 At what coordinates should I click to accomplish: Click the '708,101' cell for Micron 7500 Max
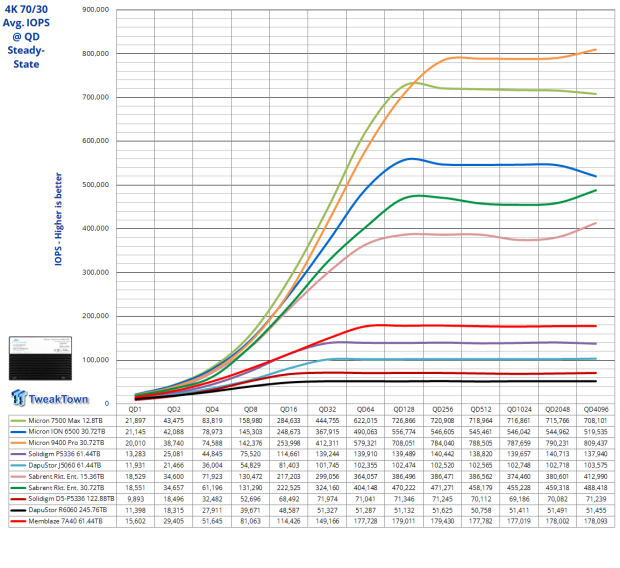coord(596,421)
